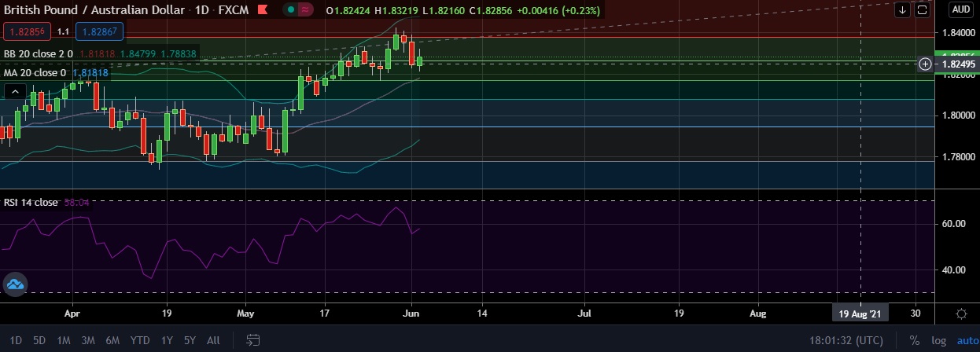Click the 1.80000 price axis label

pyautogui.click(x=959, y=115)
